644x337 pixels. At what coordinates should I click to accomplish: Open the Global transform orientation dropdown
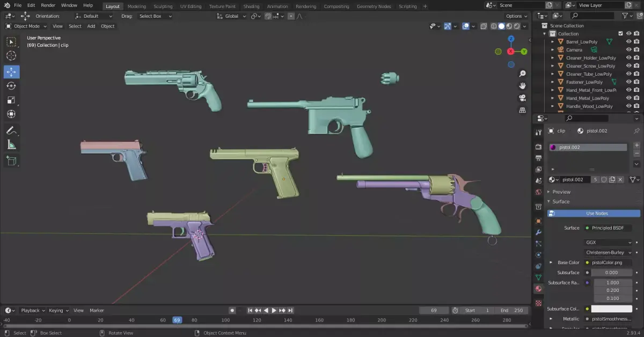(231, 16)
